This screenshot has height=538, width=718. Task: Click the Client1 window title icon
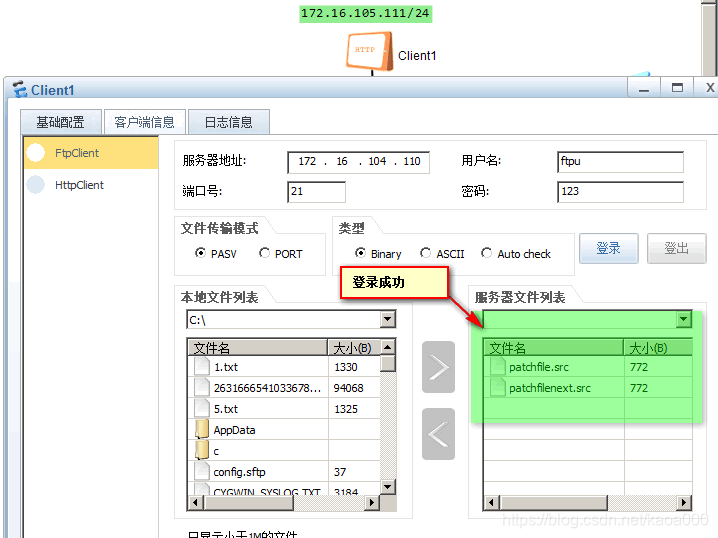(x=20, y=89)
